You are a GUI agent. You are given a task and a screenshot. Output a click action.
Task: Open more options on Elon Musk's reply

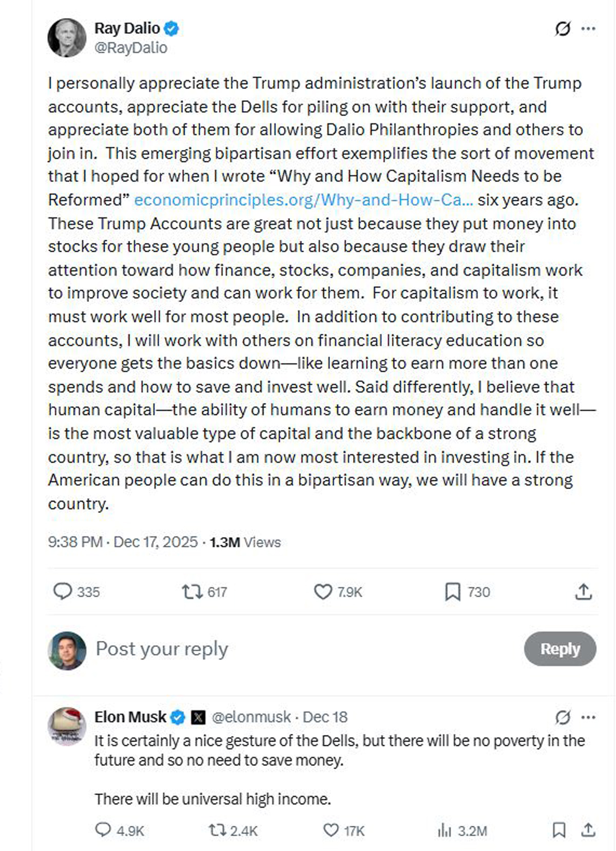click(x=588, y=717)
